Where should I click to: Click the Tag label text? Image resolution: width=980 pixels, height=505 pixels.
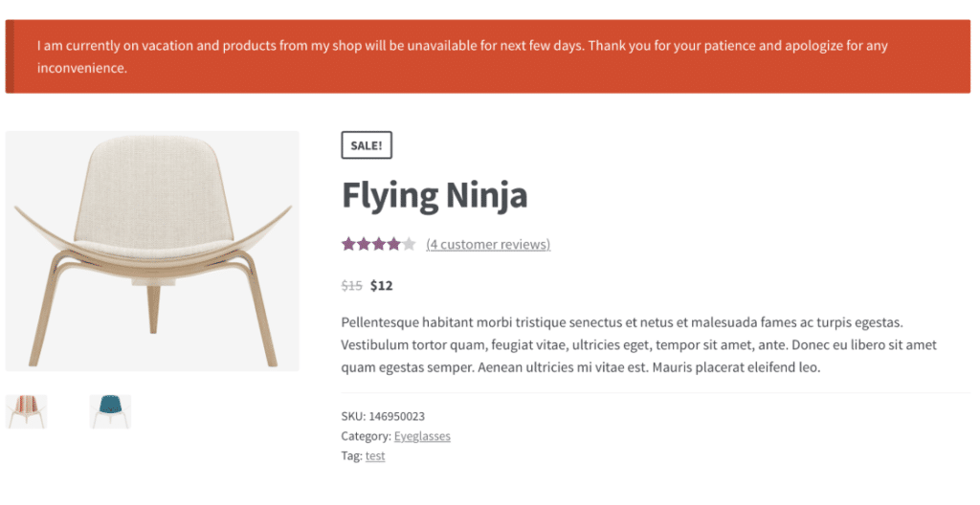coord(351,456)
